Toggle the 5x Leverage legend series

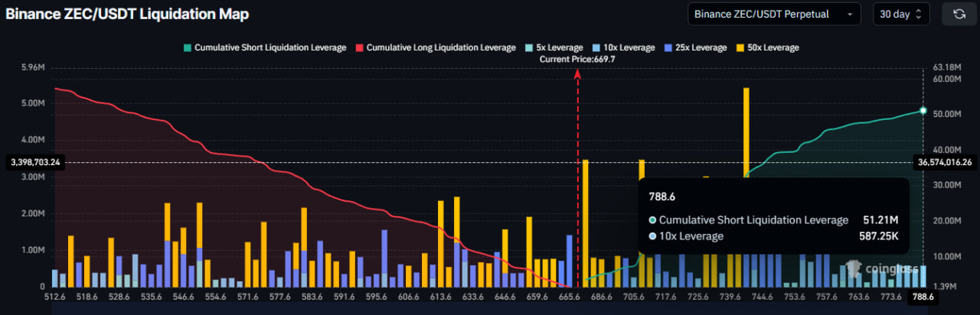[554, 47]
